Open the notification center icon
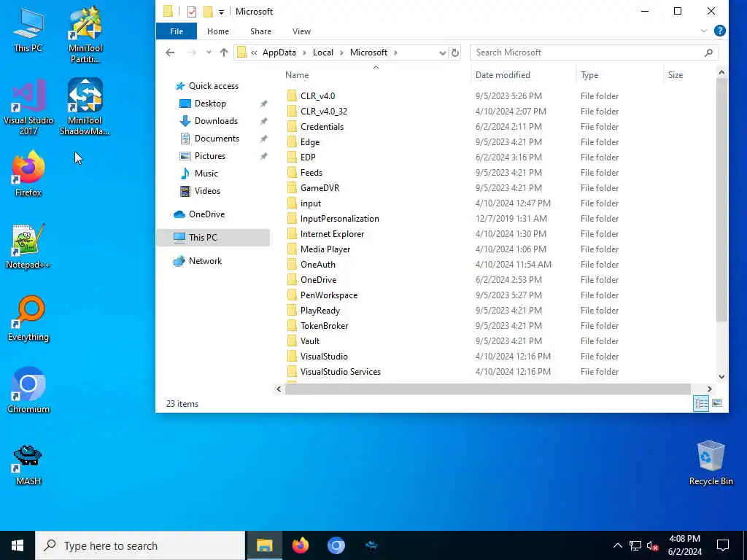Image resolution: width=747 pixels, height=560 pixels. 723,545
